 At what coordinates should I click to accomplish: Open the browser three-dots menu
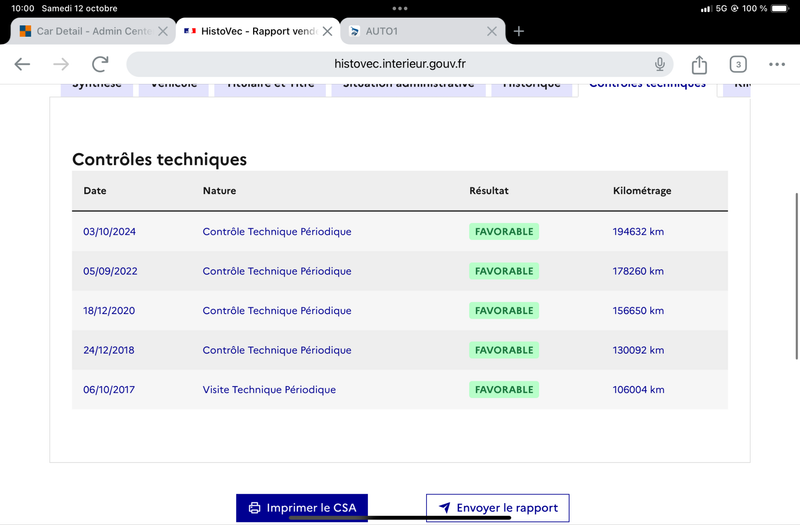[x=777, y=64]
